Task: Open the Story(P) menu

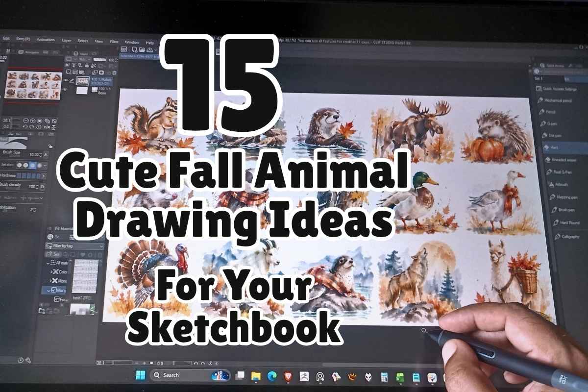Action: click(x=23, y=39)
